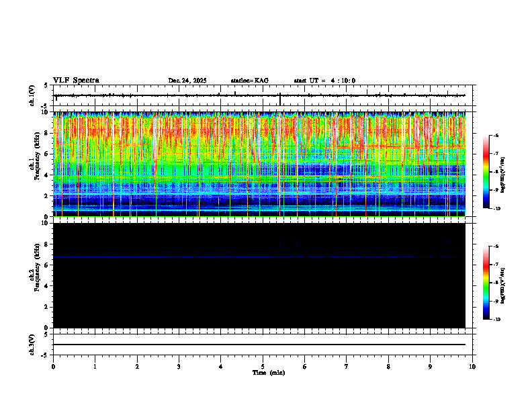Click the station=KAG label
532x411 pixels.
tap(249, 81)
